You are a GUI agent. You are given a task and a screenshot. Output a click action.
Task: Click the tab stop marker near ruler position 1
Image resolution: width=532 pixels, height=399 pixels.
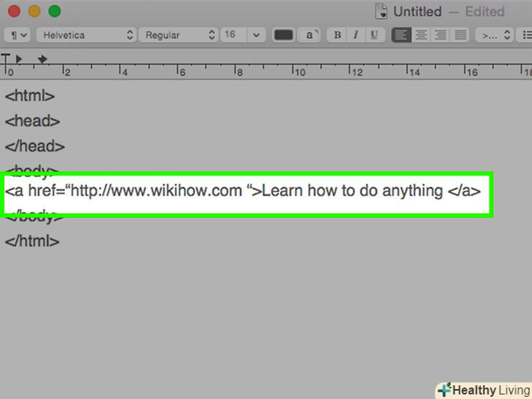[42, 59]
